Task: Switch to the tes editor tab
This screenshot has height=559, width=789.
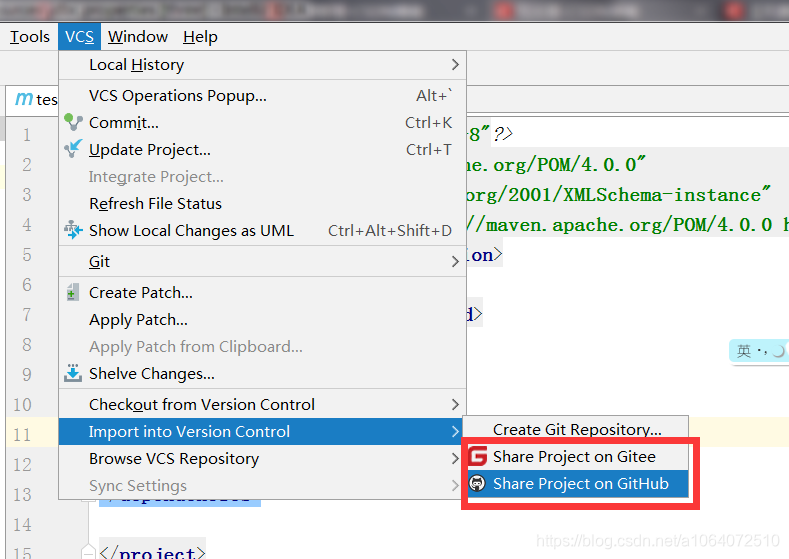Action: click(33, 100)
